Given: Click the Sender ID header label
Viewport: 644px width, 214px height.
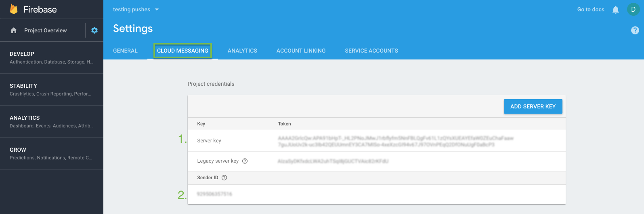Looking at the screenshot, I should click(208, 178).
